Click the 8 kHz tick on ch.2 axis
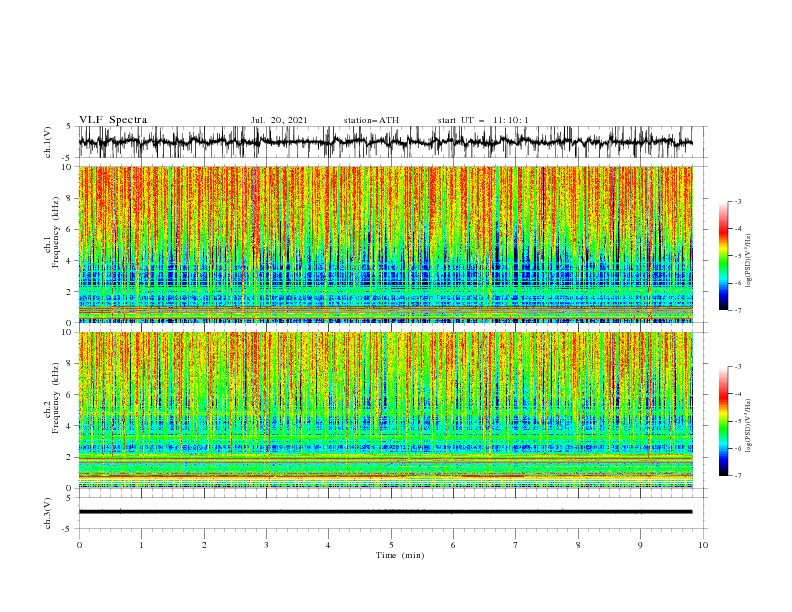This screenshot has height=612, width=792. 70,364
